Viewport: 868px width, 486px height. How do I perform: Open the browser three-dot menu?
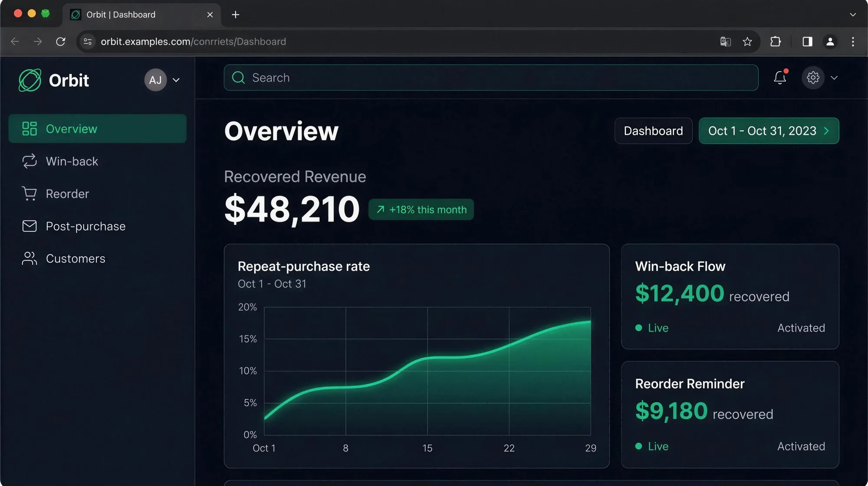(853, 42)
